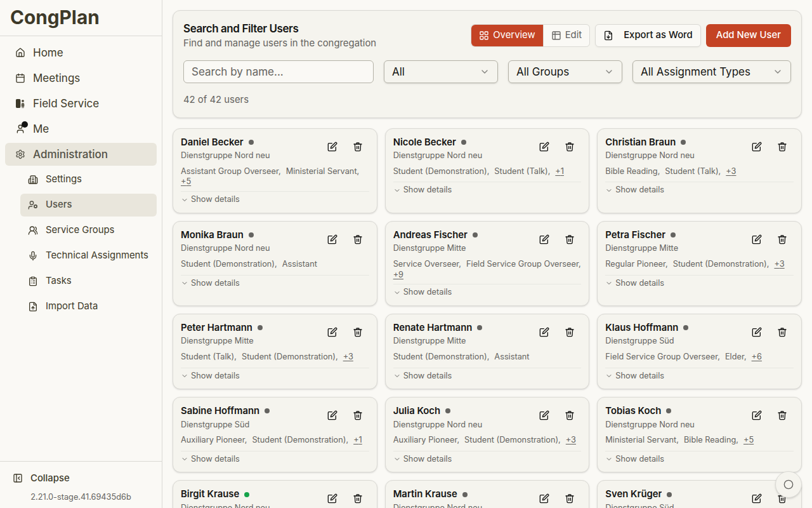Image resolution: width=812 pixels, height=508 pixels.
Task: Delete user Renate Hartmann
Action: pos(570,332)
